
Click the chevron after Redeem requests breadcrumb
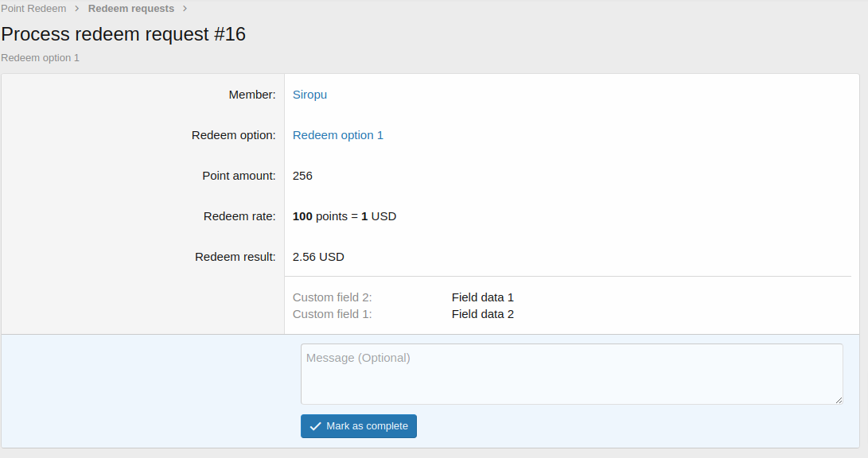point(185,9)
